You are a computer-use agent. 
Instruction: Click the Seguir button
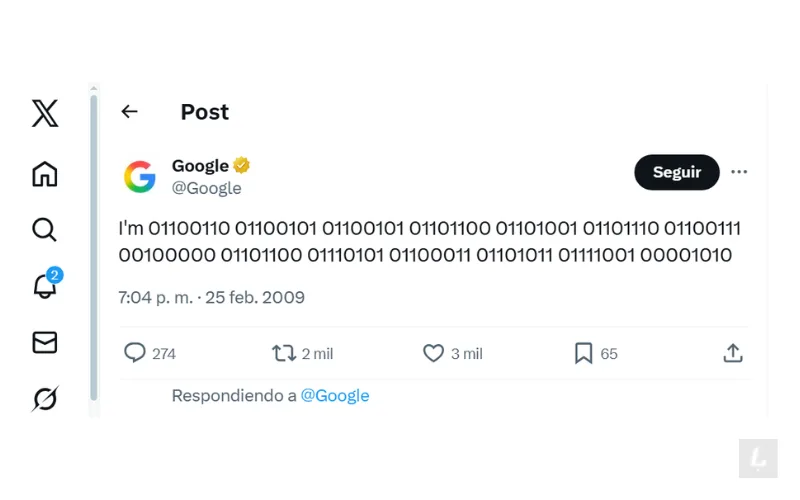coord(677,172)
